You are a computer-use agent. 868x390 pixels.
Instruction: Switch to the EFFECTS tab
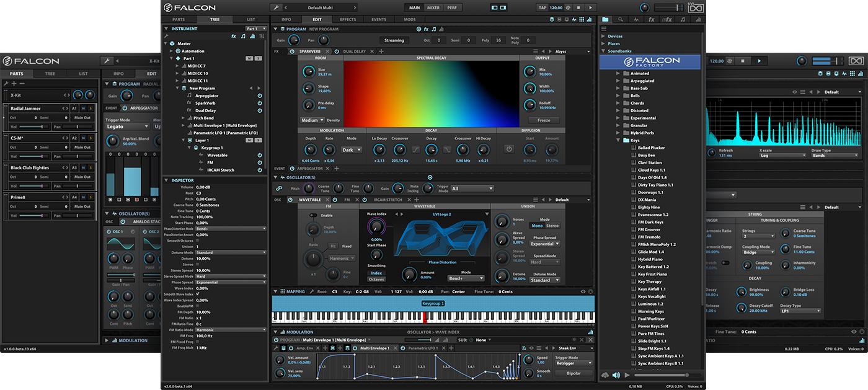[x=348, y=19]
